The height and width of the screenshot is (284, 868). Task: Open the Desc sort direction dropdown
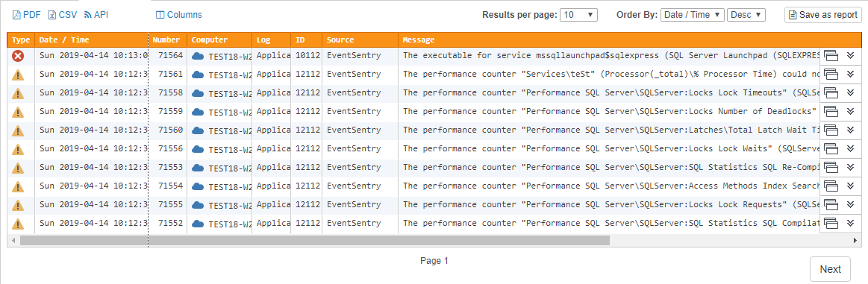point(746,15)
